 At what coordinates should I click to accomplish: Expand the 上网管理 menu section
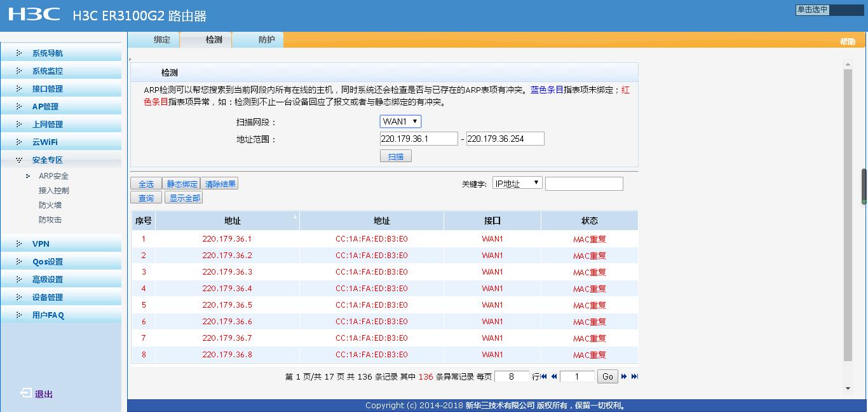(x=47, y=125)
